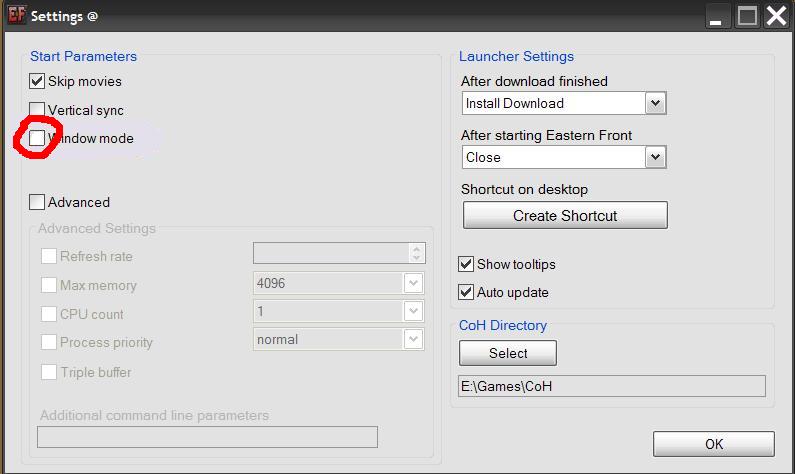Enable the Window mode checkbox
This screenshot has height=474, width=795.
click(x=37, y=138)
